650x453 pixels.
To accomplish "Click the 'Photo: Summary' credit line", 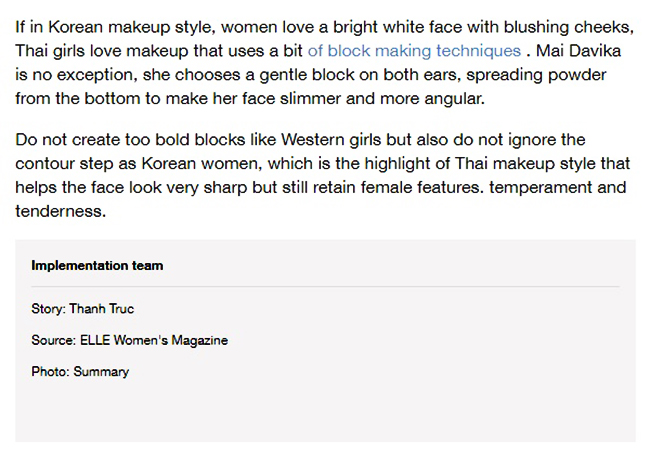I will [80, 372].
